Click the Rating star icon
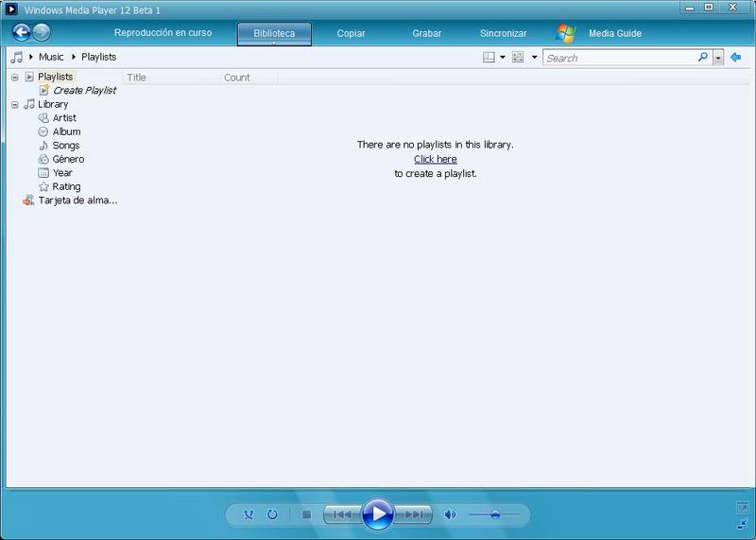This screenshot has height=540, width=756. (x=43, y=186)
